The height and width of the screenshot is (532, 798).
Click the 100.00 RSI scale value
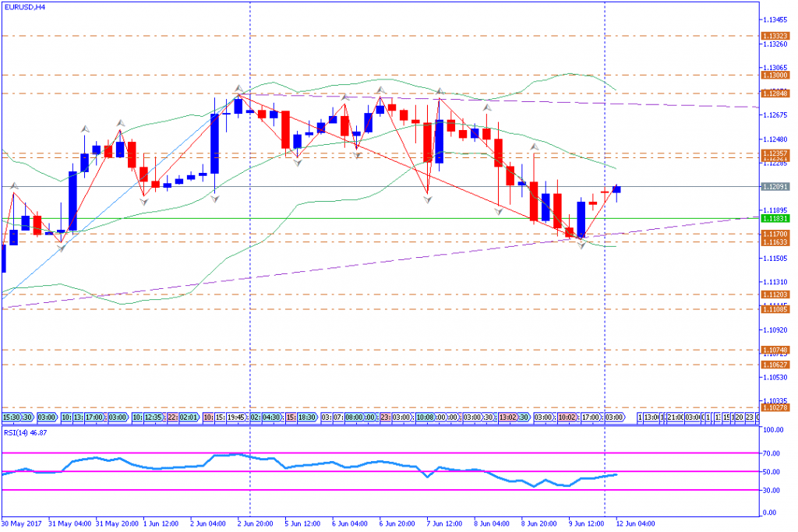pyautogui.click(x=774, y=430)
